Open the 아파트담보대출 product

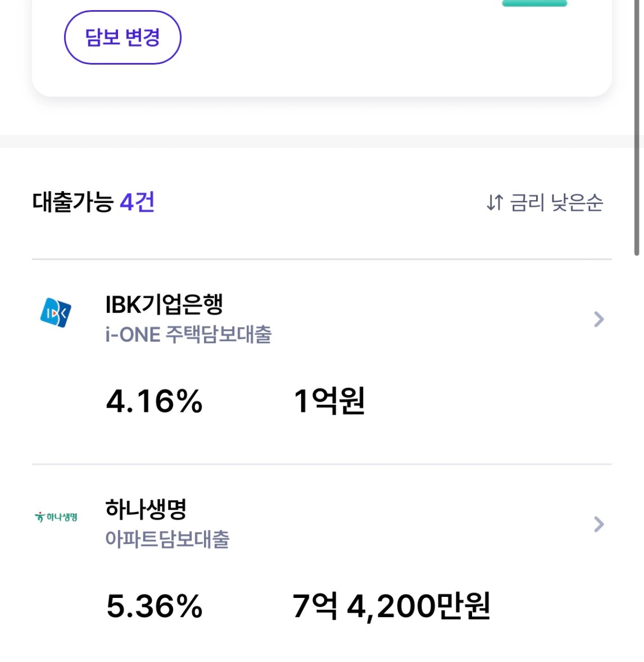(167, 539)
